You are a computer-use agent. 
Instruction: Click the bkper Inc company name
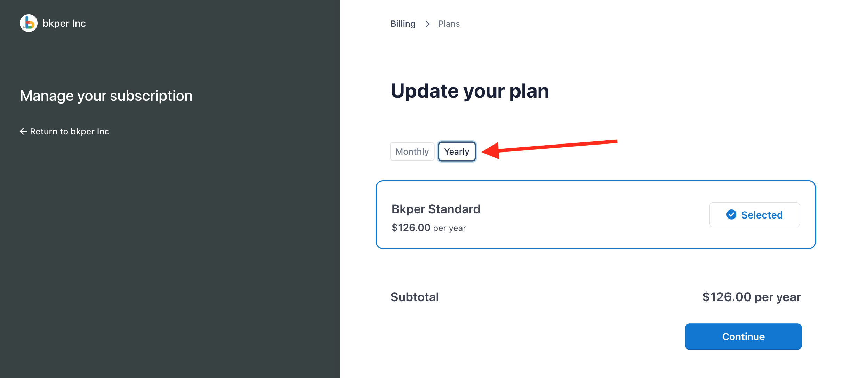click(64, 23)
